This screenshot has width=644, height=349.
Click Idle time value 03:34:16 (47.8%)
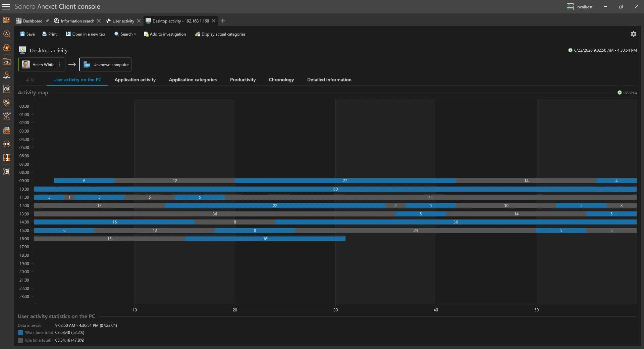tap(70, 340)
